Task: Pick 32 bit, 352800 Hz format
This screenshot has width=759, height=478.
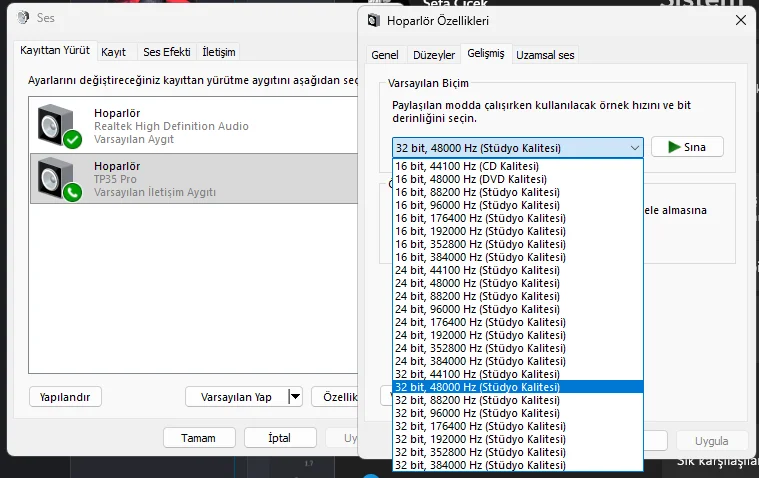Action: (x=517, y=452)
